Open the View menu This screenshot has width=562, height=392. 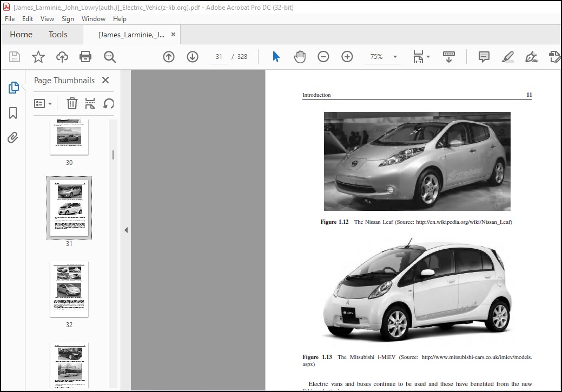[x=47, y=18]
